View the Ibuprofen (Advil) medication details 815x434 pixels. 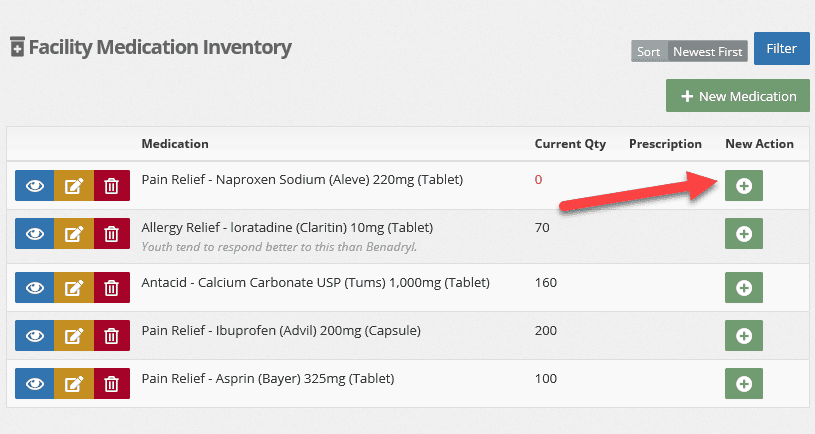point(34,336)
